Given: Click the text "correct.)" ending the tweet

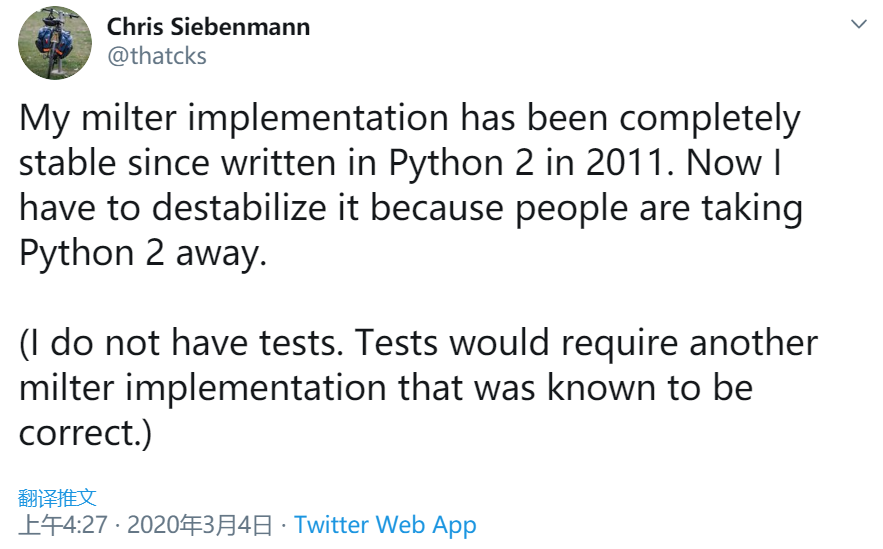Looking at the screenshot, I should [85, 433].
